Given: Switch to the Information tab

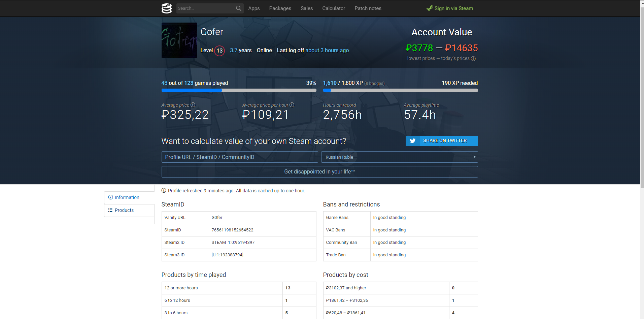Looking at the screenshot, I should 127,197.
